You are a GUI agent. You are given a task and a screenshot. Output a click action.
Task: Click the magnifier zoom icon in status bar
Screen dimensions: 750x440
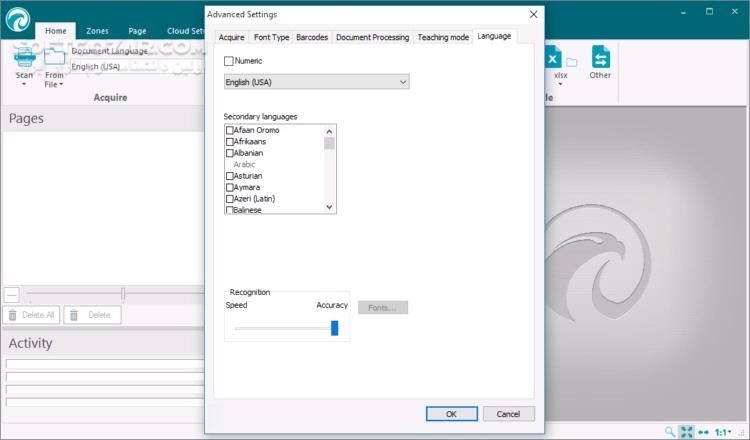pos(670,431)
